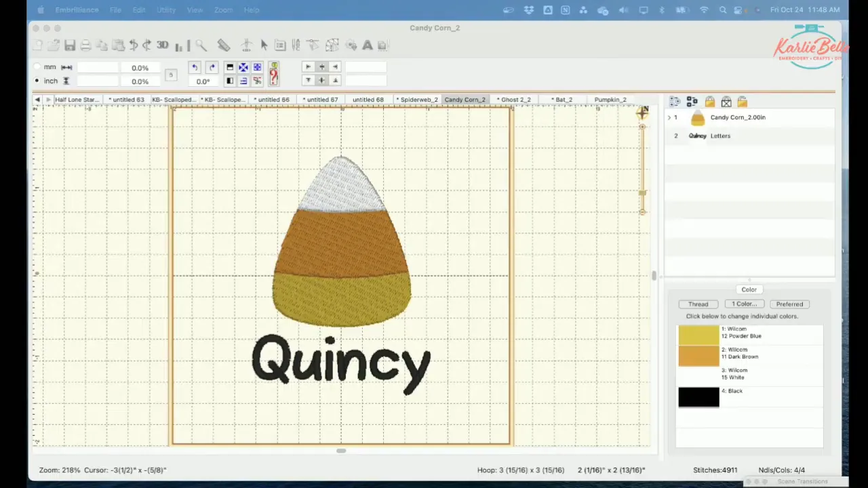
Task: Click the Wi-Fi icon in menu bar
Action: click(x=704, y=10)
